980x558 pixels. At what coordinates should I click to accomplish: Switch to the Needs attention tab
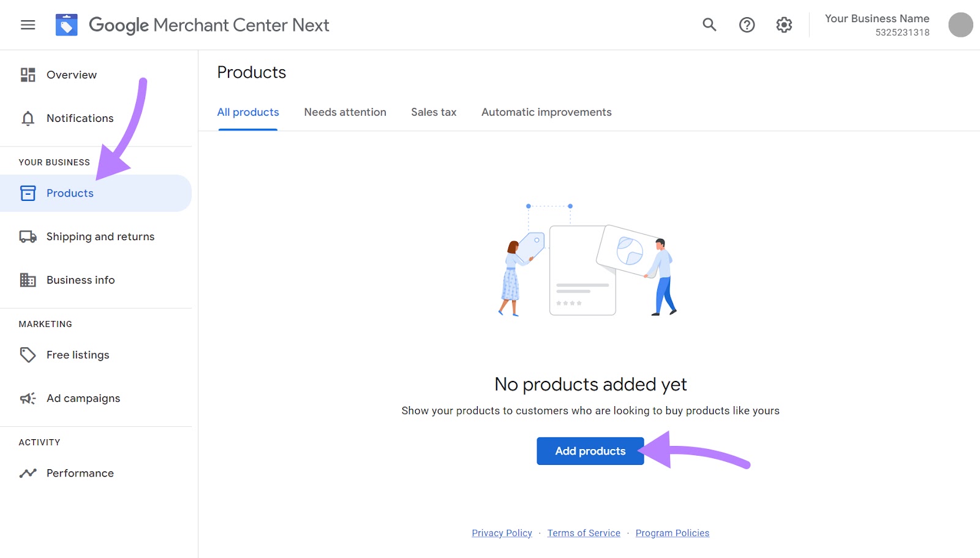click(345, 112)
